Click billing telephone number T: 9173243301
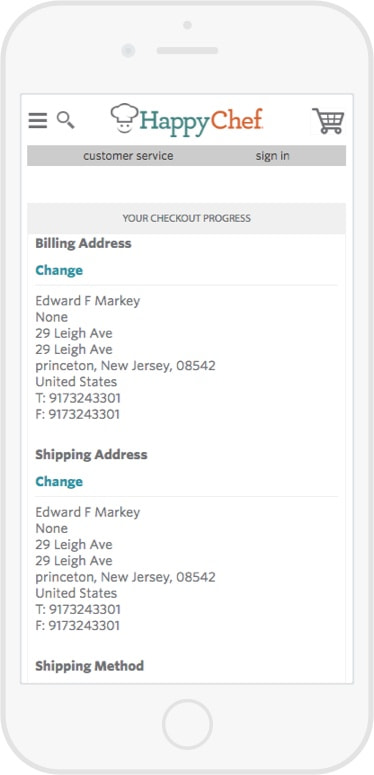This screenshot has height=775, width=374. [78, 398]
